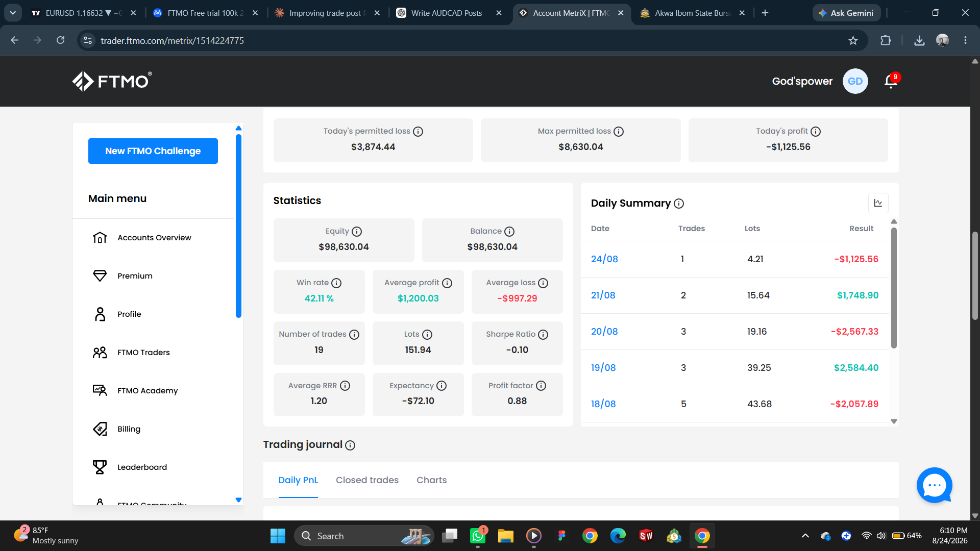Image resolution: width=980 pixels, height=551 pixels.
Task: Open Chrome extensions puzzle icon
Action: [886, 40]
